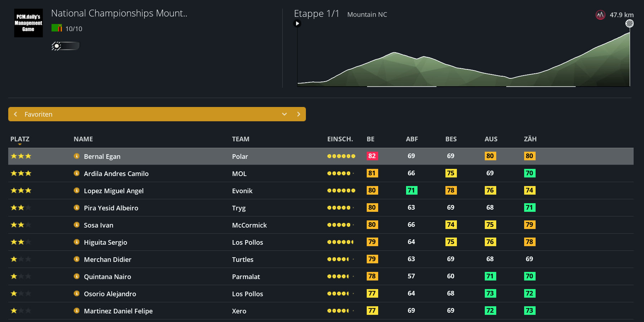Go to next view with right arrow
Viewport: 644px width, 322px height.
298,114
